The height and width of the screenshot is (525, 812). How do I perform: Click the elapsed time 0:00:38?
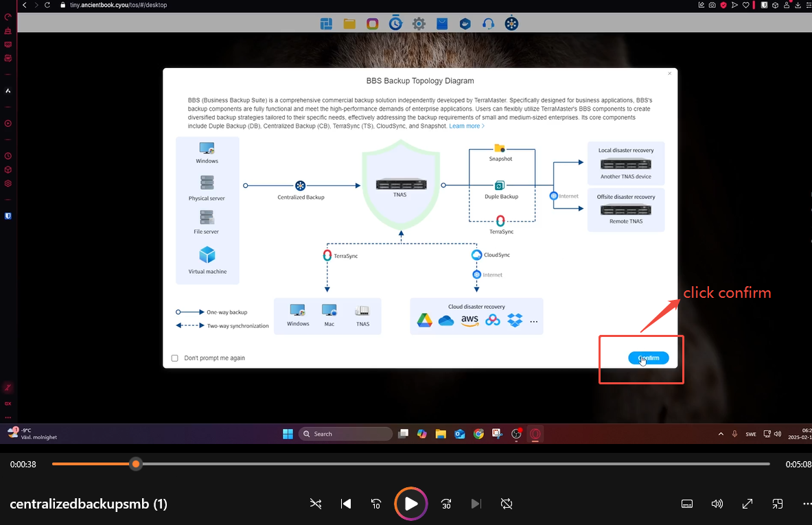coord(23,465)
